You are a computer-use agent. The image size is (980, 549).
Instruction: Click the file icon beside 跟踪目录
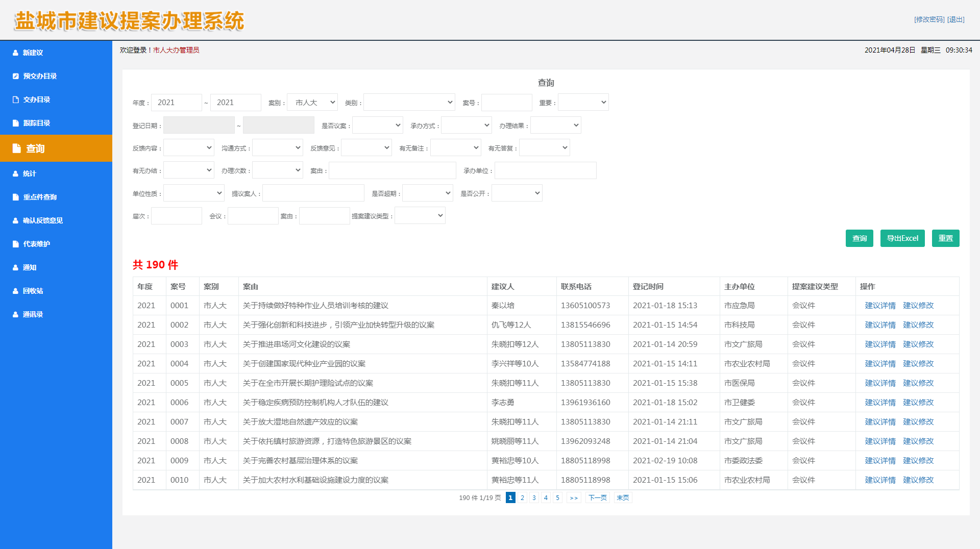(x=16, y=123)
